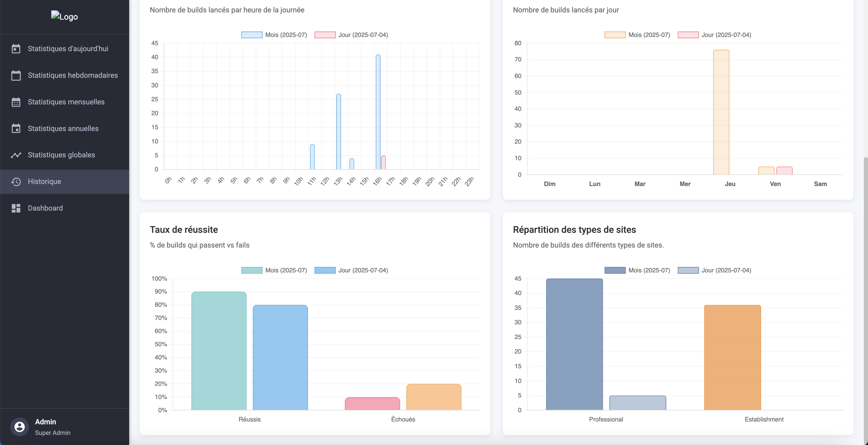
Task: Click the Logo image in sidebar header
Action: (x=64, y=16)
